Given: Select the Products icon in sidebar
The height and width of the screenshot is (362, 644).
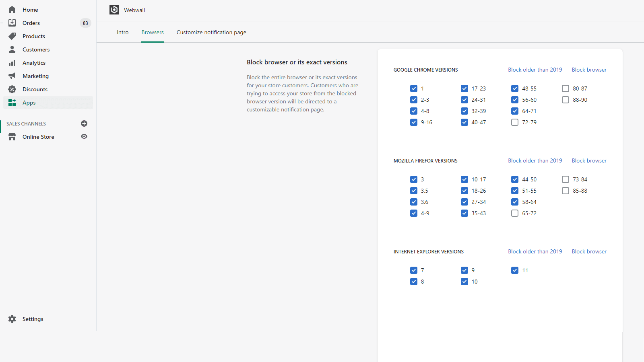Looking at the screenshot, I should point(12,36).
